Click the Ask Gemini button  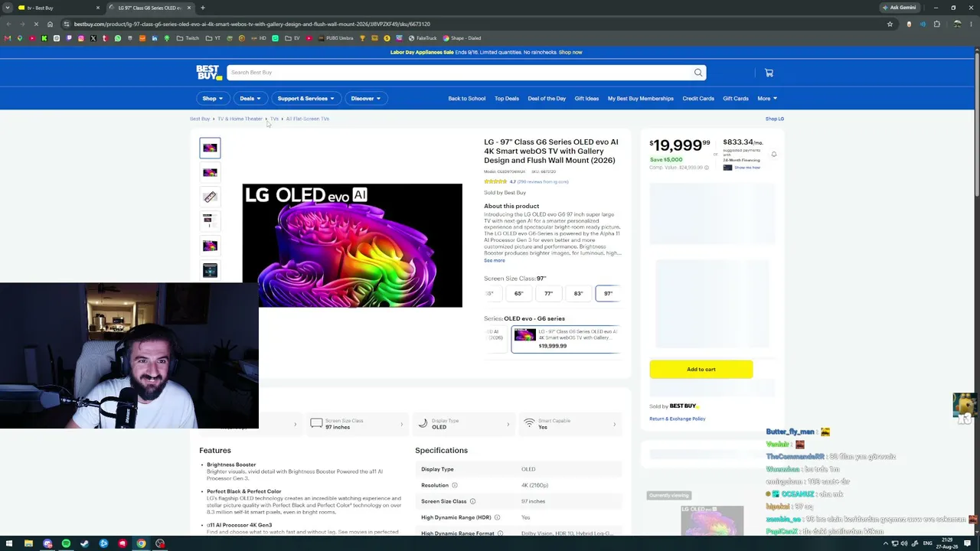coord(899,8)
